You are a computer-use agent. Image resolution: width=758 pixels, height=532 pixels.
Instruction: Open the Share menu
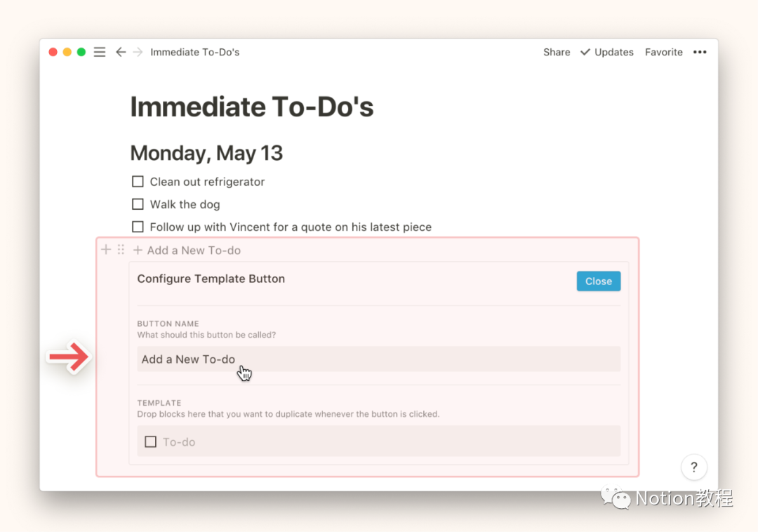point(557,52)
